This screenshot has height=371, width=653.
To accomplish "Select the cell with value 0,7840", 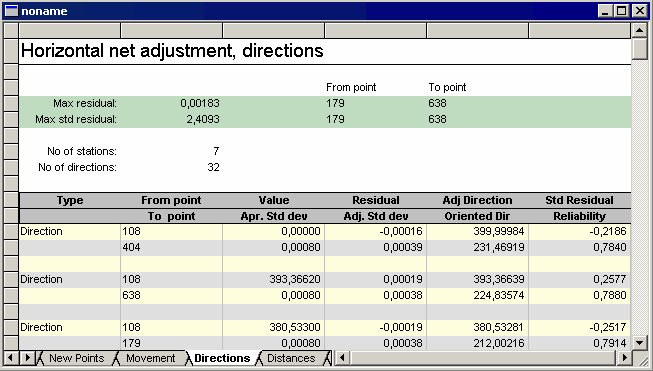I will click(x=579, y=247).
